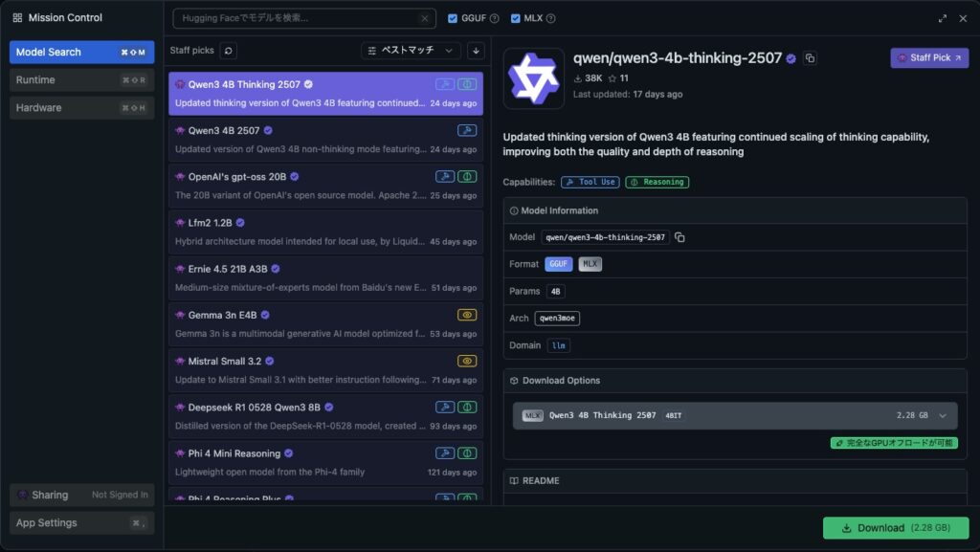This screenshot has height=552, width=980.
Task: Click the Reasoning capability tag
Action: [x=657, y=183]
